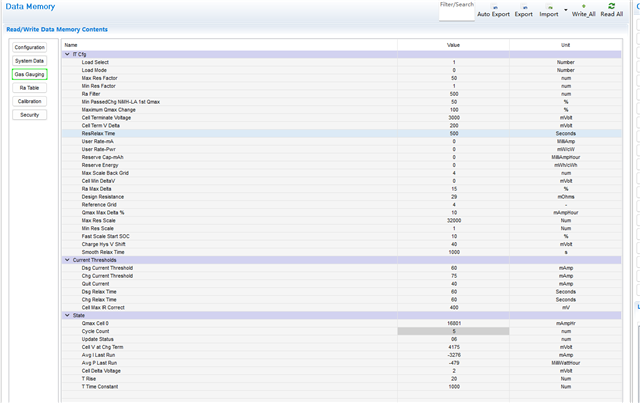The image size is (640, 403).
Task: Edit Cell Terminate Voltage value 3000
Action: [453, 118]
